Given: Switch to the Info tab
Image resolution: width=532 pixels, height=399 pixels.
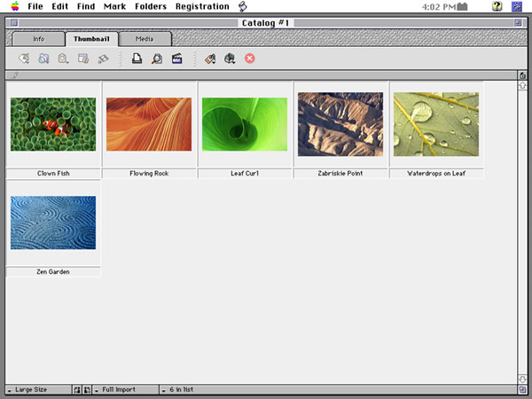Looking at the screenshot, I should click(39, 39).
